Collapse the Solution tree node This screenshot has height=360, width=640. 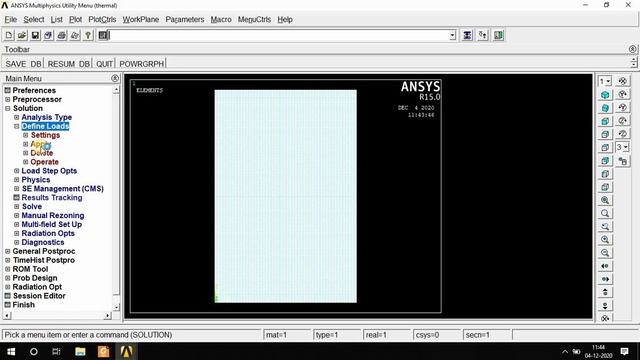[x=7, y=108]
